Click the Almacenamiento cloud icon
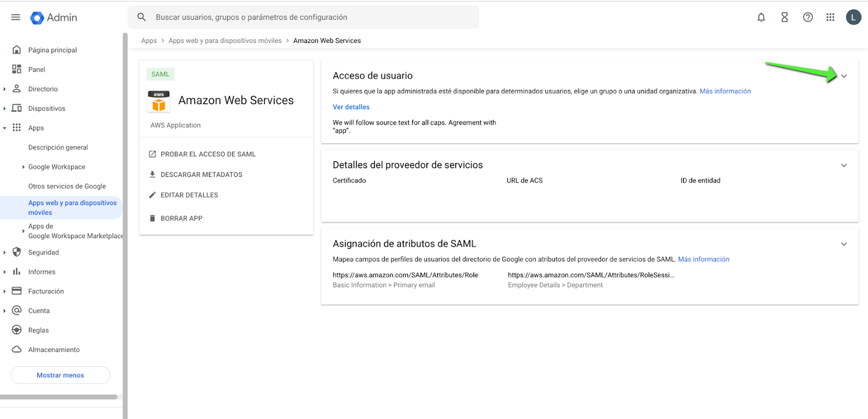The image size is (868, 419). click(17, 350)
